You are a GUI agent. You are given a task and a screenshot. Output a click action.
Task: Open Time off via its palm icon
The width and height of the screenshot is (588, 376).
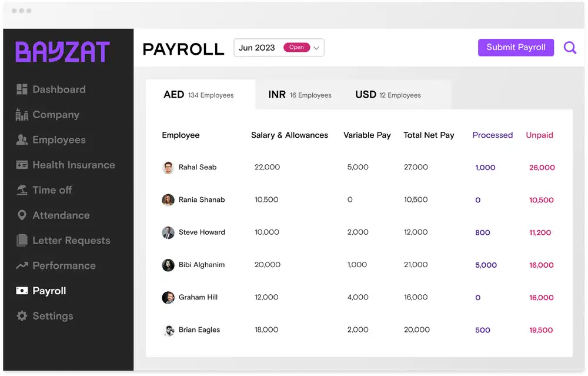pos(21,190)
